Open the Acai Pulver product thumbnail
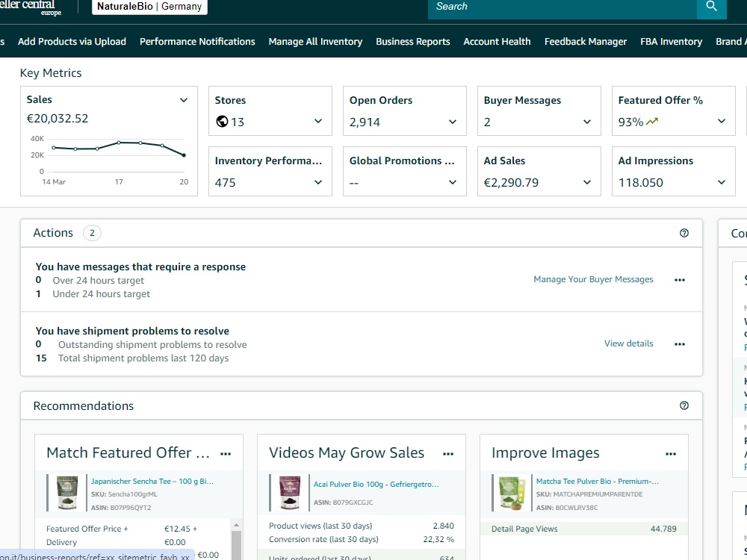 [290, 492]
